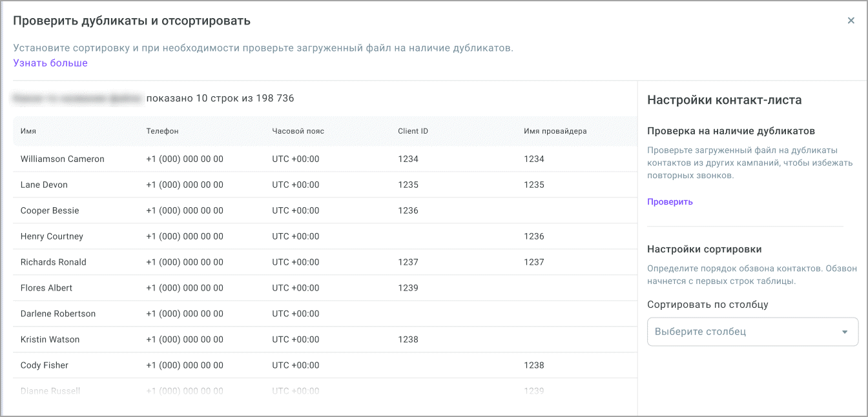Select Darlene Robertson's phone number
The width and height of the screenshot is (868, 417).
coord(185,314)
